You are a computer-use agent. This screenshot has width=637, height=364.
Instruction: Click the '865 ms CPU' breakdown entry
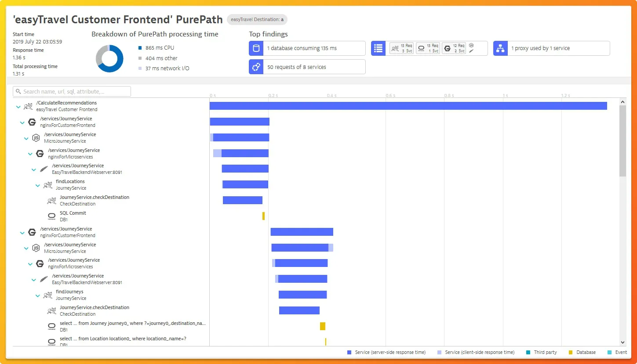coord(157,48)
